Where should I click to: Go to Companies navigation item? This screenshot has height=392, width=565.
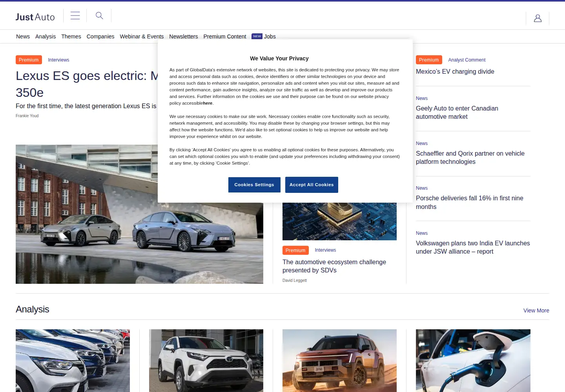coord(100,36)
